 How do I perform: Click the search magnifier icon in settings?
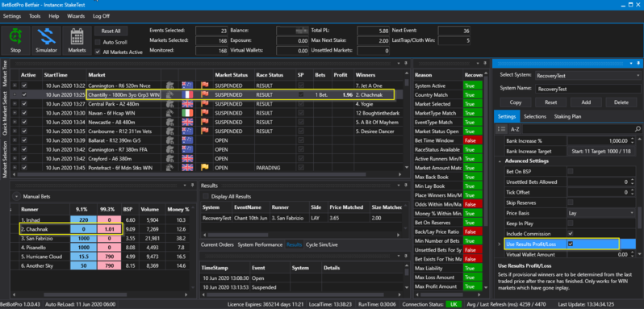[x=638, y=129]
